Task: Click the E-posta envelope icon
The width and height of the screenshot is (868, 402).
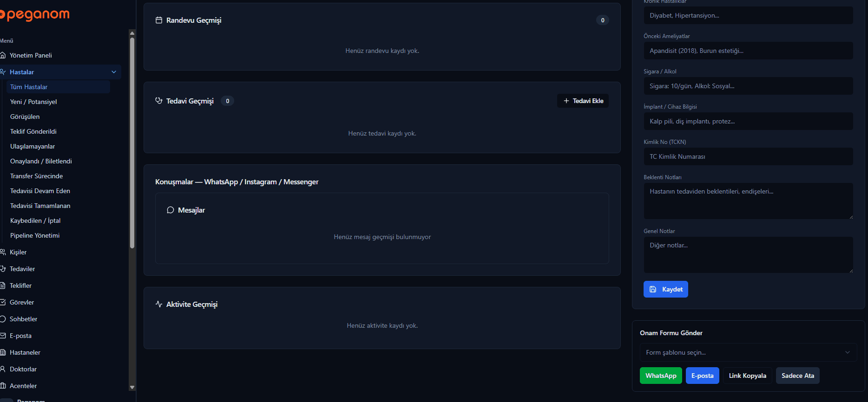Action: 3,336
